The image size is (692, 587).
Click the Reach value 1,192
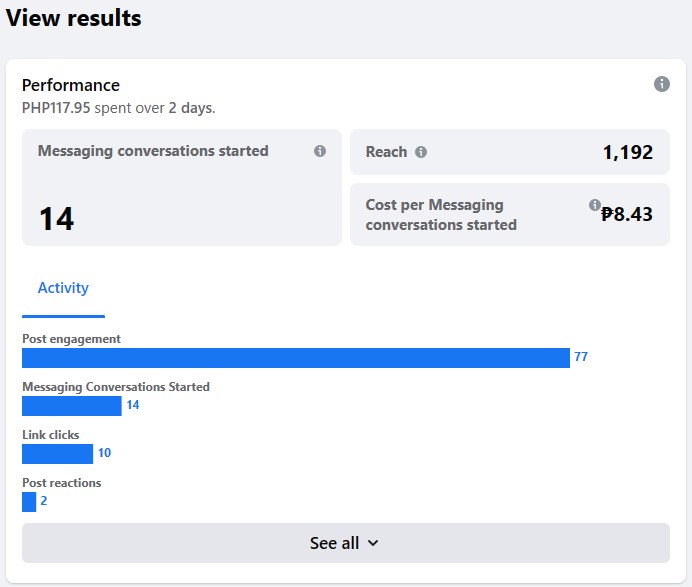[627, 153]
